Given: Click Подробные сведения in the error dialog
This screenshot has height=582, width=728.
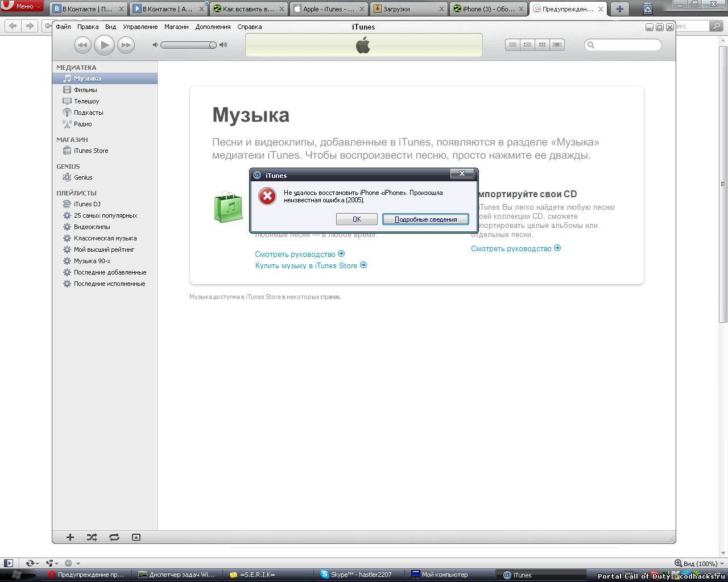Looking at the screenshot, I should (x=425, y=219).
